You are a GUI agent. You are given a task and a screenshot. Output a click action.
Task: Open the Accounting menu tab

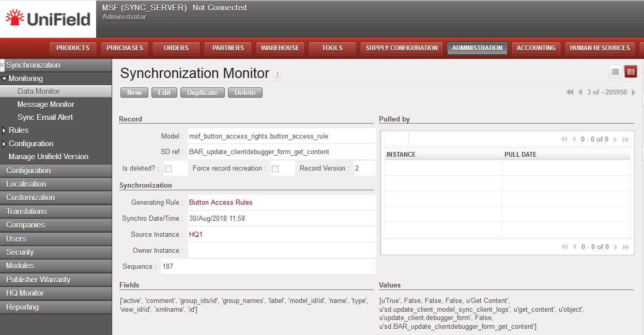[x=536, y=48]
